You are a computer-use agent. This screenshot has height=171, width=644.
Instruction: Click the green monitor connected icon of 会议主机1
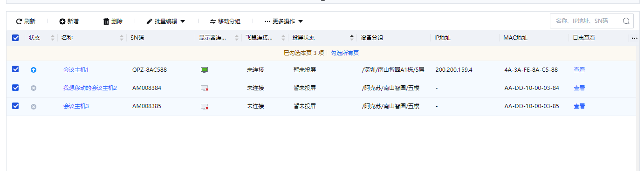(204, 70)
